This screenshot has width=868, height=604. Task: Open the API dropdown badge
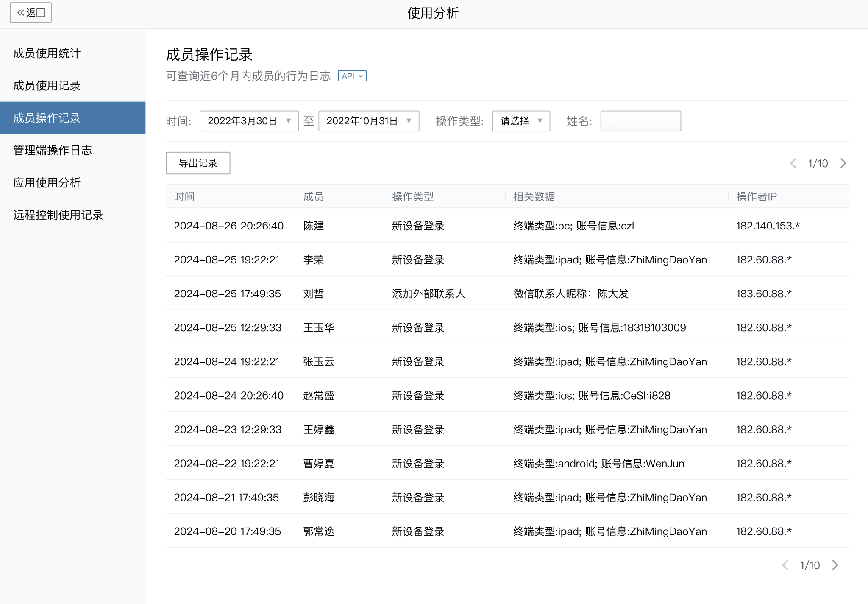352,76
